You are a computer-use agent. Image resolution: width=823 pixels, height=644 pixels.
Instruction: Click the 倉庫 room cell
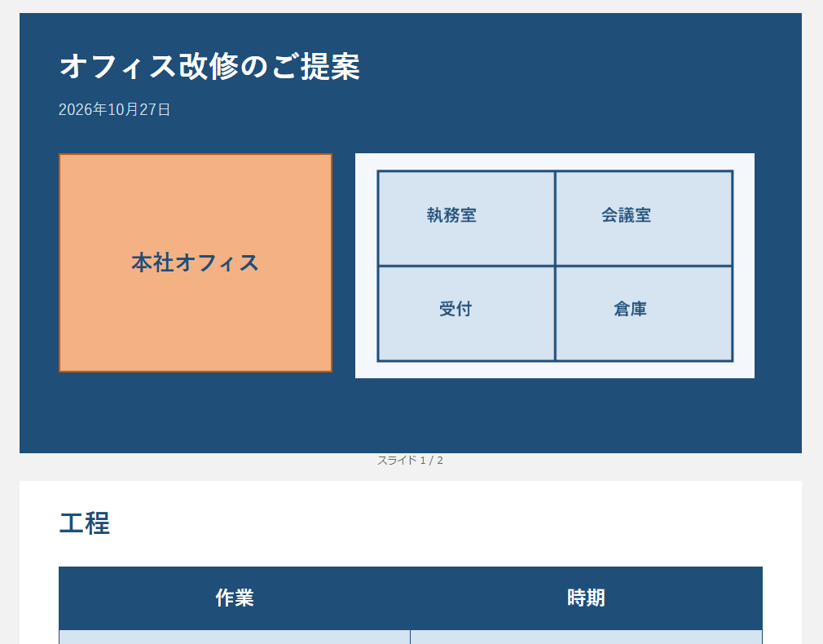click(644, 314)
